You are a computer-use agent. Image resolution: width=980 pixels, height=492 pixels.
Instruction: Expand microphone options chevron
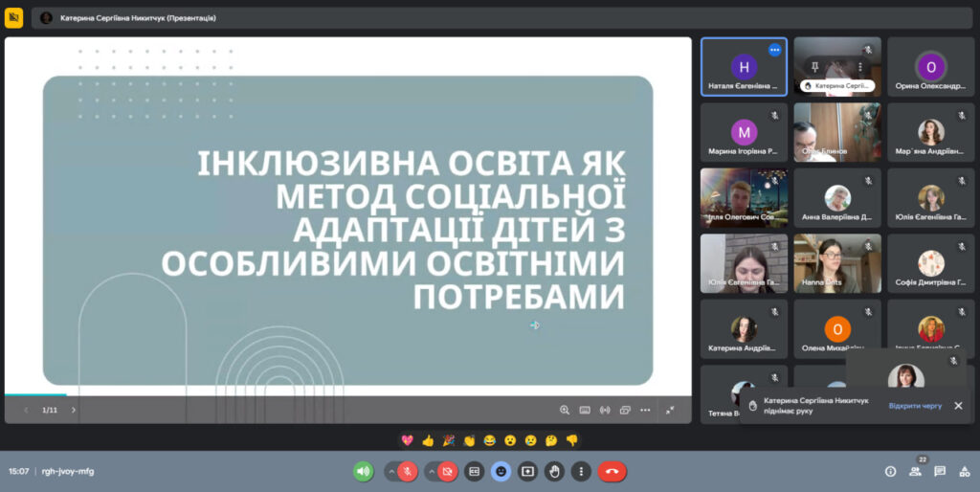(390, 471)
